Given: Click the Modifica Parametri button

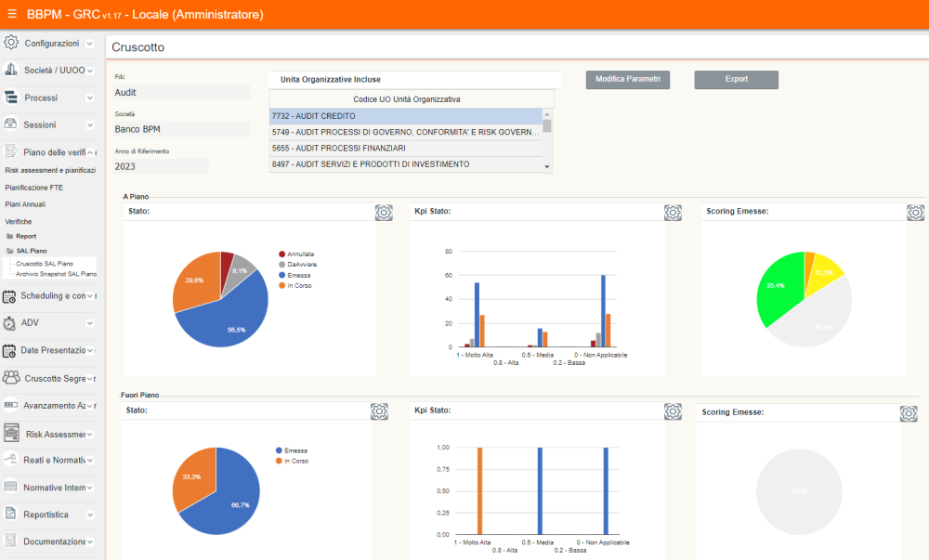Looking at the screenshot, I should (x=627, y=80).
